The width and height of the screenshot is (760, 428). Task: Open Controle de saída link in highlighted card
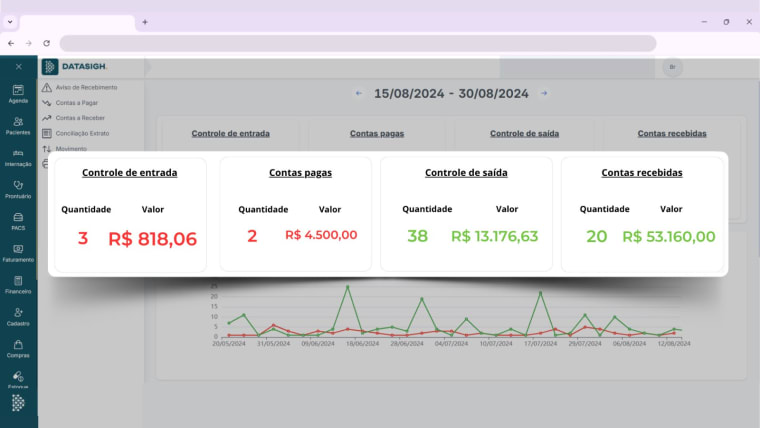[466, 173]
